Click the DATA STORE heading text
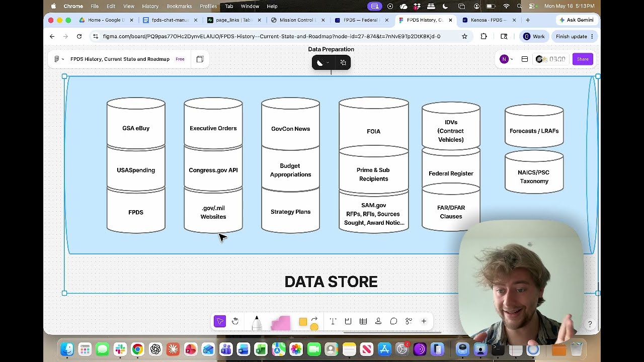Viewport: 644px width, 362px height. tap(331, 282)
